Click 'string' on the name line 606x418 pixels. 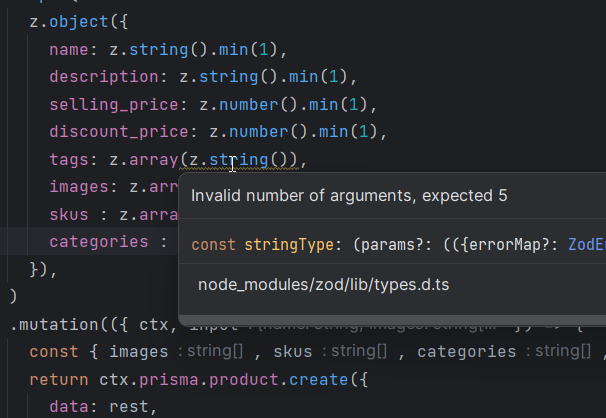[x=158, y=50]
